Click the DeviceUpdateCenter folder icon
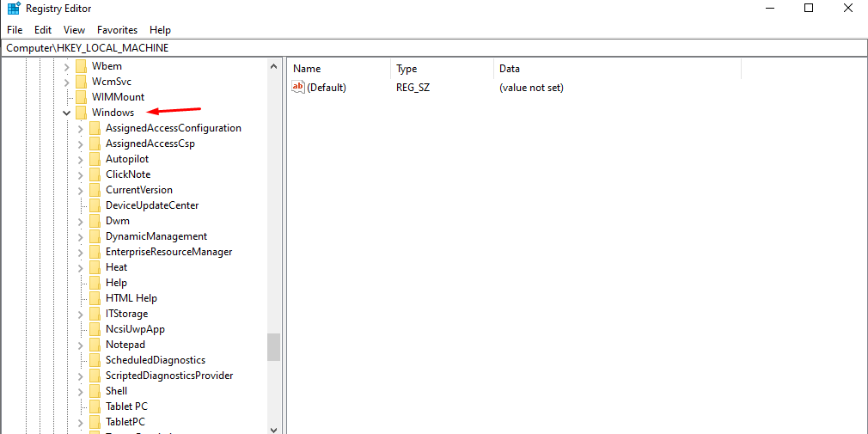 pos(95,206)
